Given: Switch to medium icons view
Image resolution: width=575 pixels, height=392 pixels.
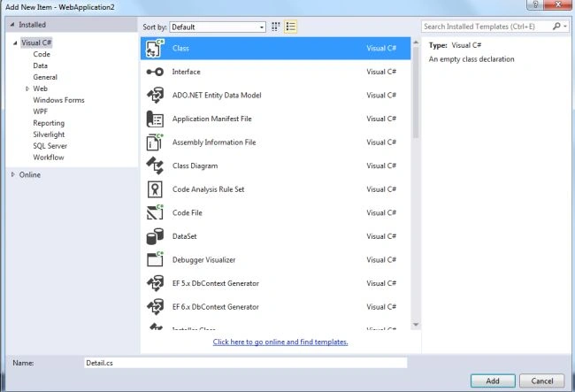Looking at the screenshot, I should tap(275, 27).
